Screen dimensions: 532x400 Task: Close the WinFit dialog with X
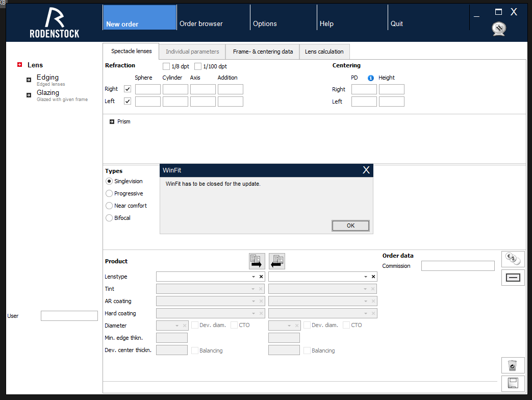tap(366, 170)
